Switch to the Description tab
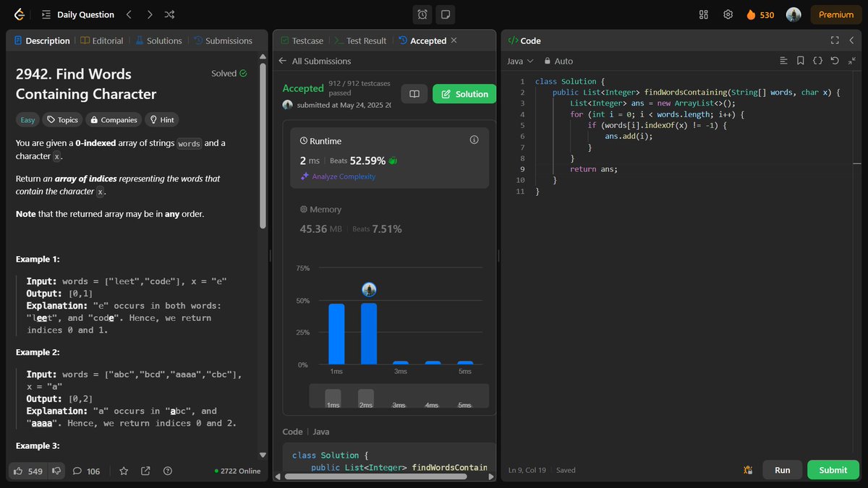Screen dimensions: 868x488 click(x=42, y=40)
